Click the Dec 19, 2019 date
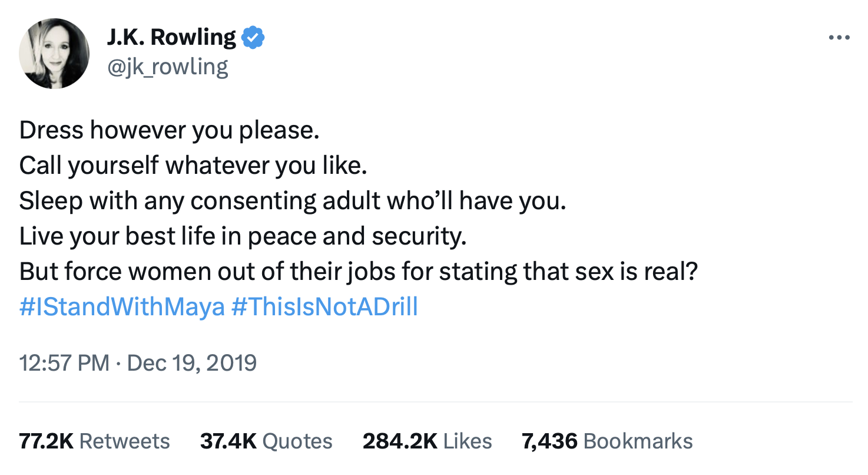This screenshot has width=868, height=475. 192,362
